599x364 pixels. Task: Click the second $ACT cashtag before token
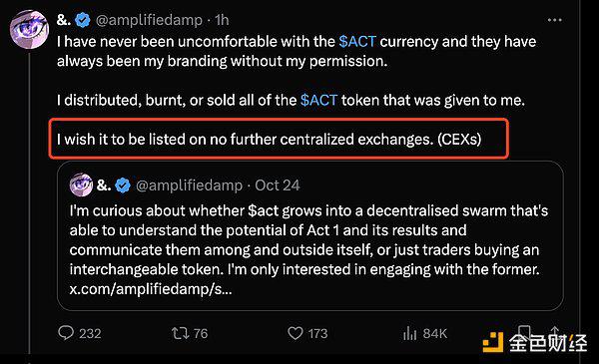(318, 100)
